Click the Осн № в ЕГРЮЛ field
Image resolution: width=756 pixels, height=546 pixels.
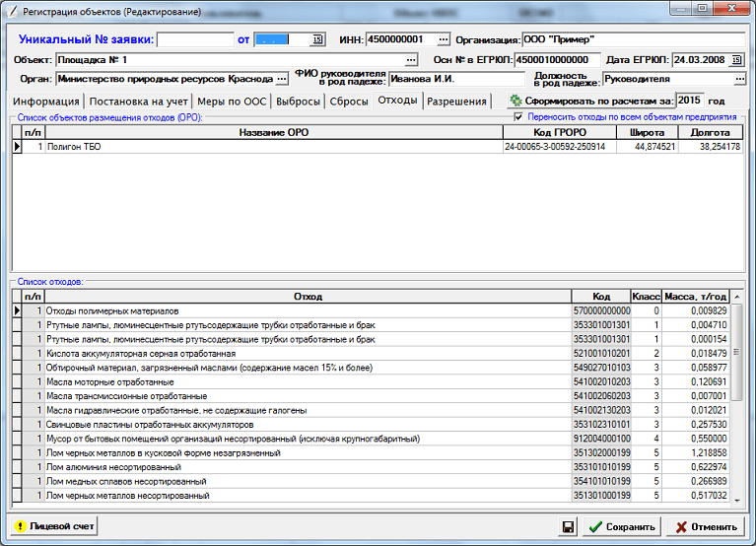tap(557, 60)
